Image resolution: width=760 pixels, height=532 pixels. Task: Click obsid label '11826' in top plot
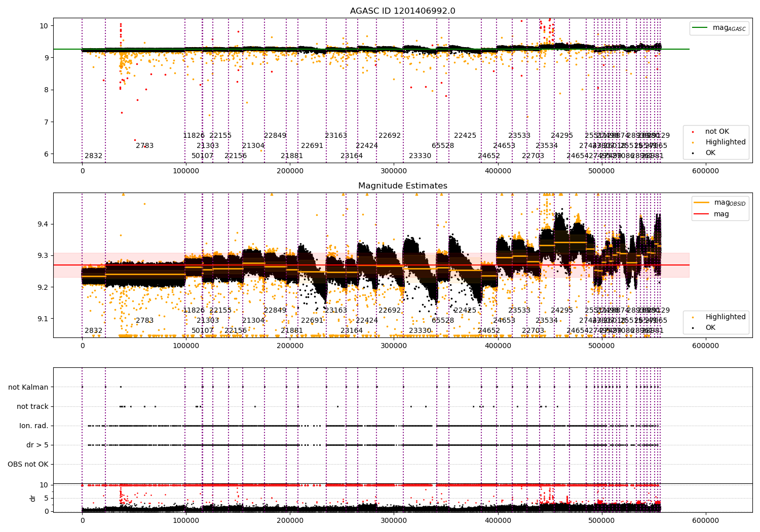point(194,136)
